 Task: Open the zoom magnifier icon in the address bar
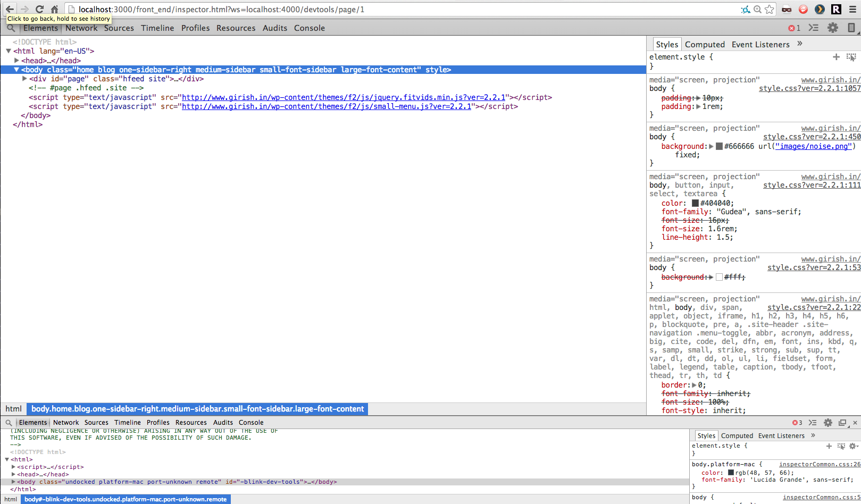pos(757,9)
